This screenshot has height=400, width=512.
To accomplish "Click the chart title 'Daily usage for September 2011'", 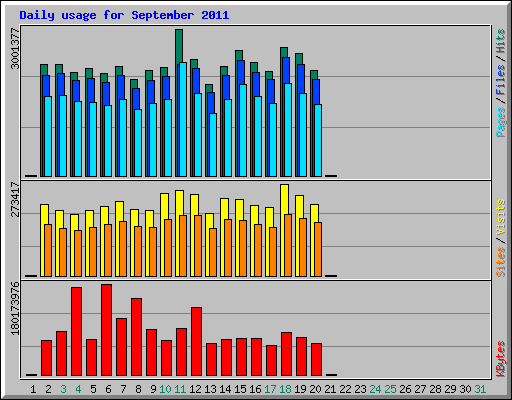I will tap(124, 15).
